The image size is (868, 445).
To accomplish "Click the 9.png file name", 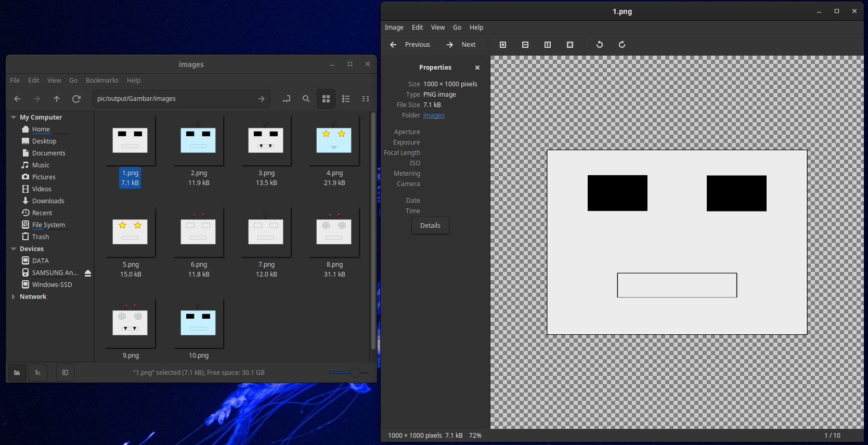I will [131, 356].
